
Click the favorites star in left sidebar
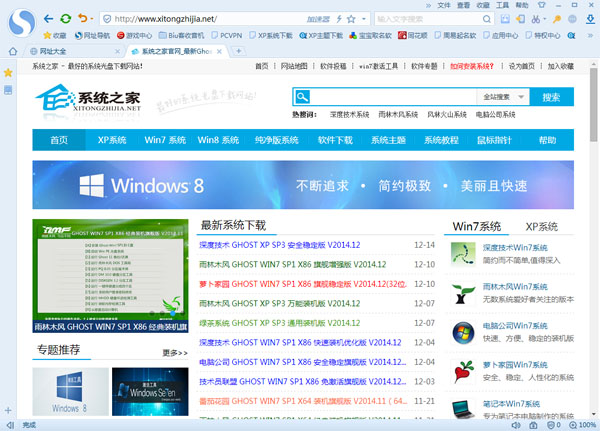point(8,73)
